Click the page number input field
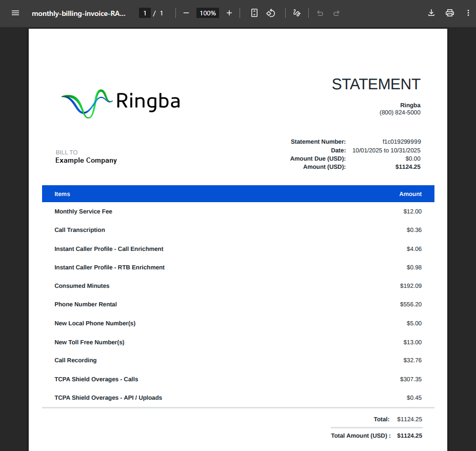 [145, 13]
